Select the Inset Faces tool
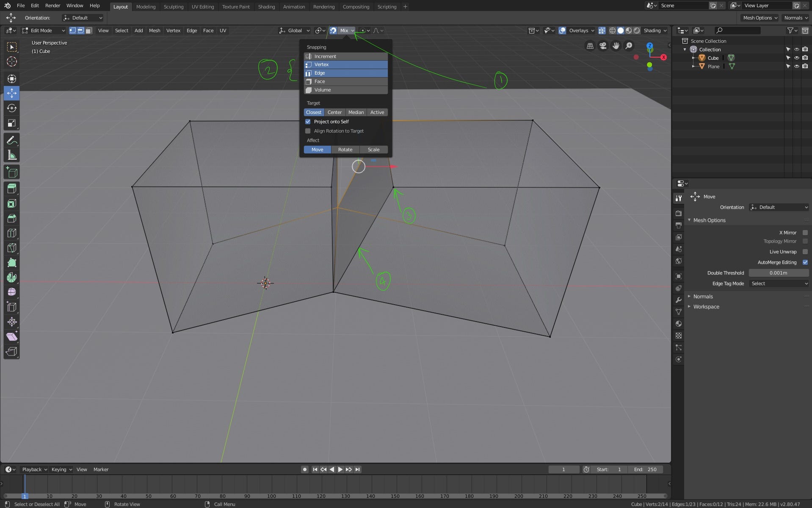The image size is (812, 508). [x=12, y=203]
